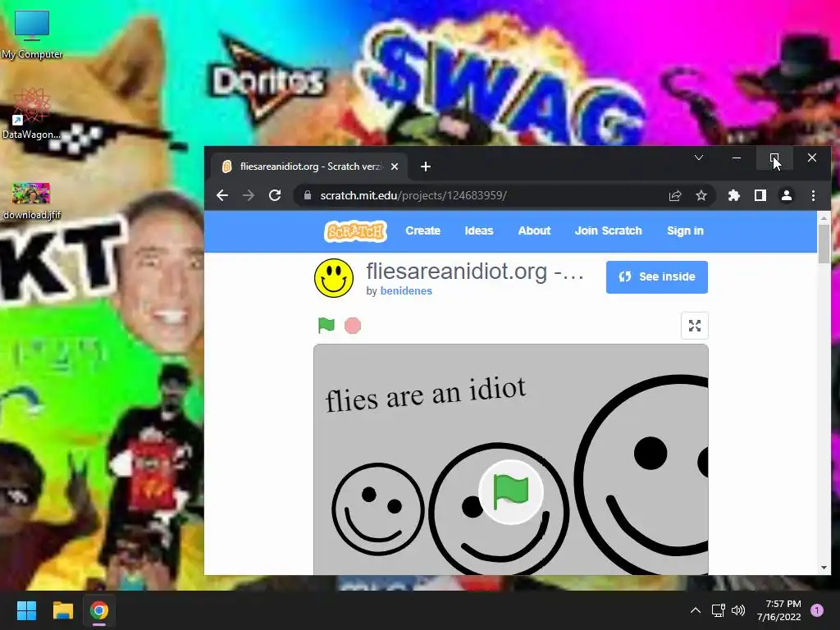Click the padlock site info icon
The width and height of the screenshot is (840, 630).
coord(308,195)
